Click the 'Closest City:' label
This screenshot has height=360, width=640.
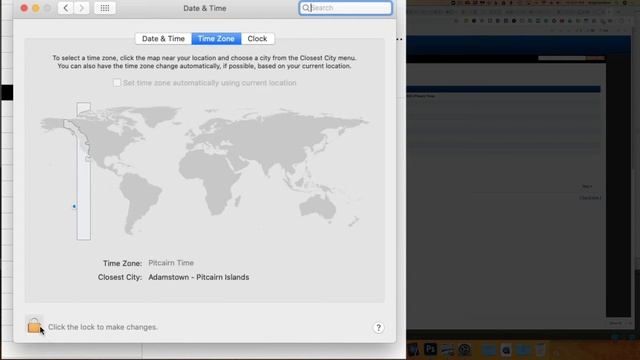click(120, 277)
